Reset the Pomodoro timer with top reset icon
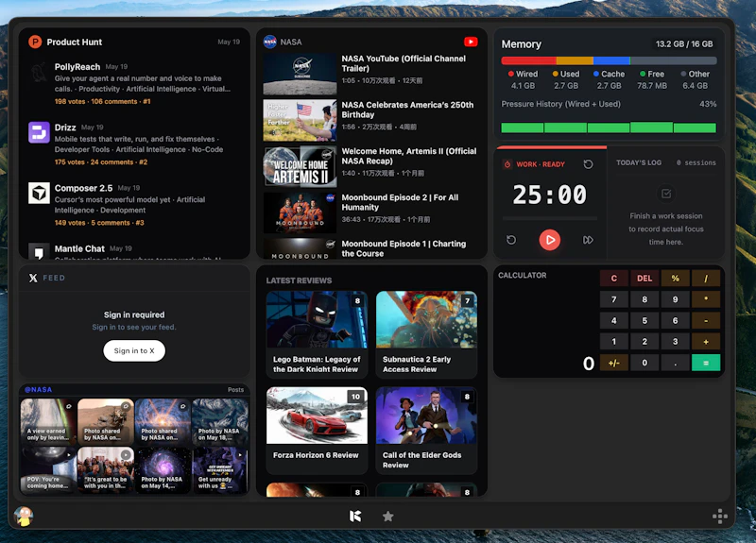Image resolution: width=756 pixels, height=543 pixels. (588, 164)
